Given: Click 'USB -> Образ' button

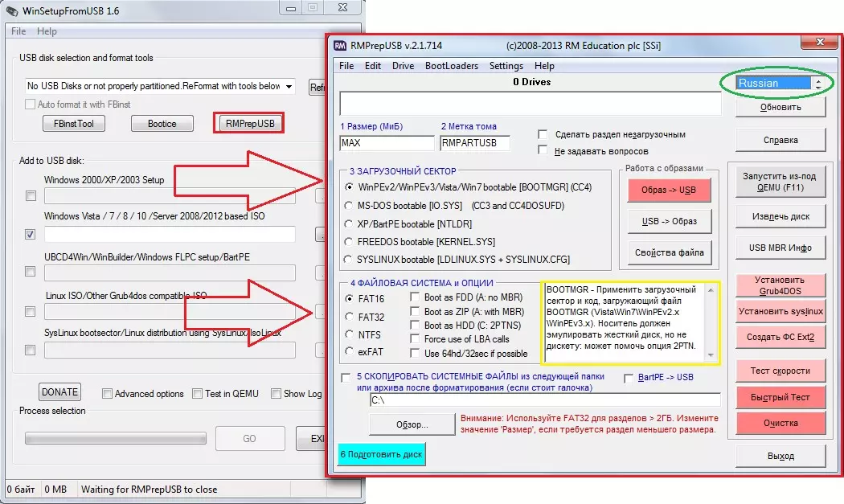Looking at the screenshot, I should click(669, 221).
